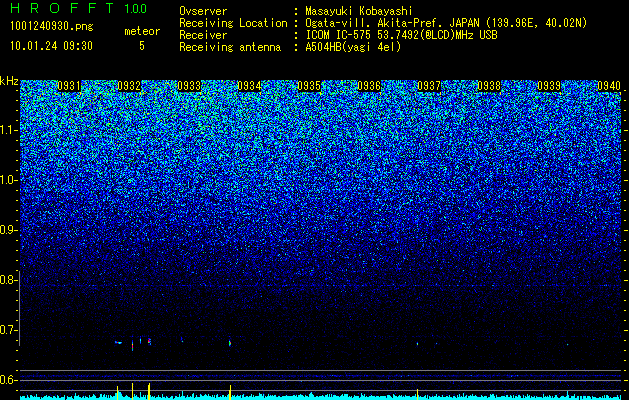Select the Ogata-vill. Akita-Pref. JAPAN location text
Viewport: 629px width, 400px height.
click(x=446, y=23)
